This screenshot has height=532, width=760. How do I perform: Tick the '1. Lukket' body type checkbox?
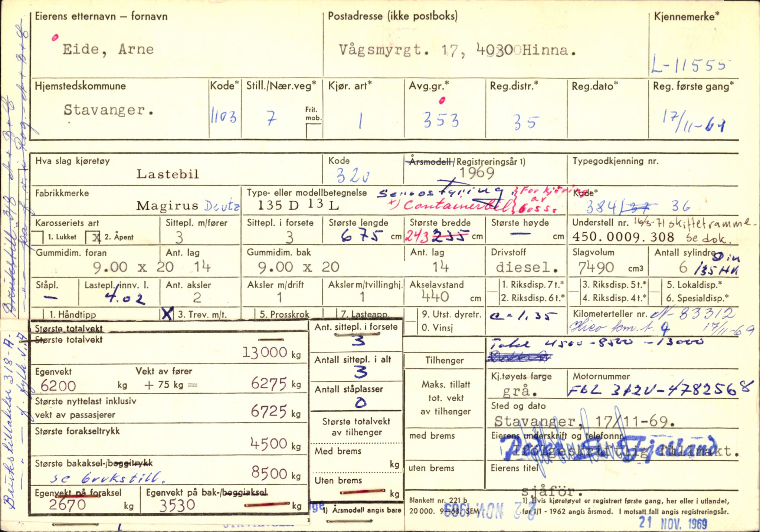[x=38, y=237]
